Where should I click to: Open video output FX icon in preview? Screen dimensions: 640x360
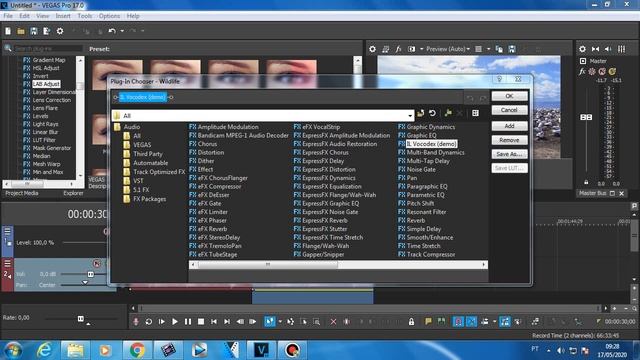(x=398, y=49)
